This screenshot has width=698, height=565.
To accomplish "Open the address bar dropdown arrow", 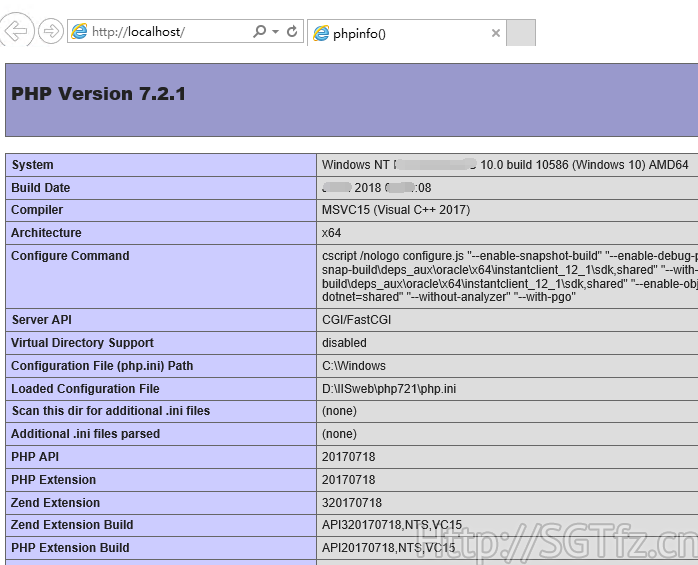I will tap(276, 31).
